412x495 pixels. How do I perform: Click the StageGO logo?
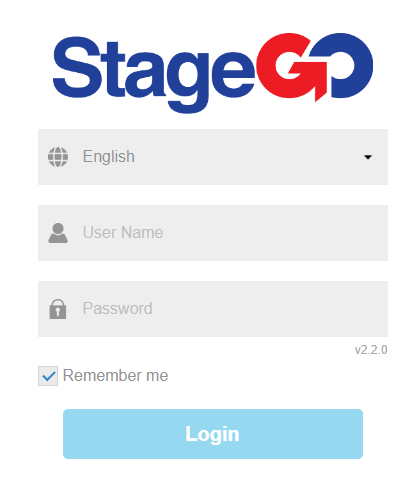click(213, 73)
